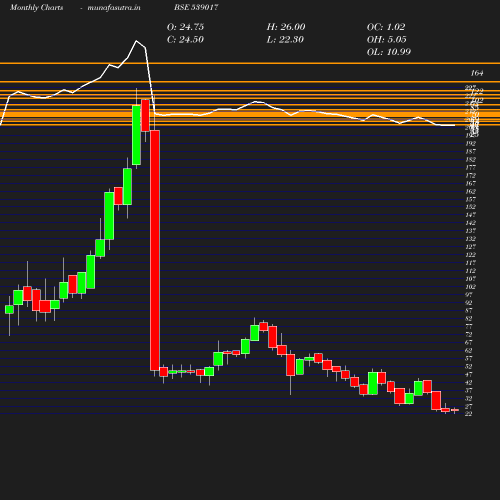
Task: Click price axis label 192
Action: point(471,144)
